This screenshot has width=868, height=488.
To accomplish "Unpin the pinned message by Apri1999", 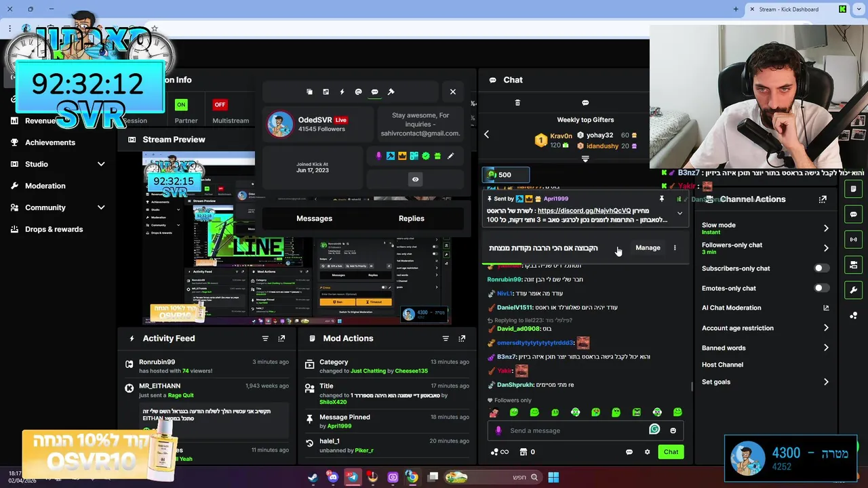I will (661, 199).
